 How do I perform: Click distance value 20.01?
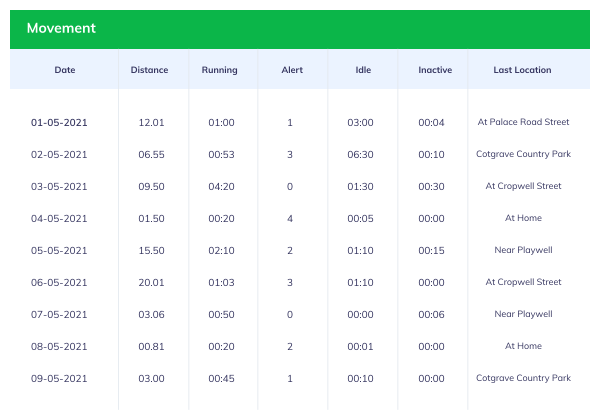tap(151, 283)
